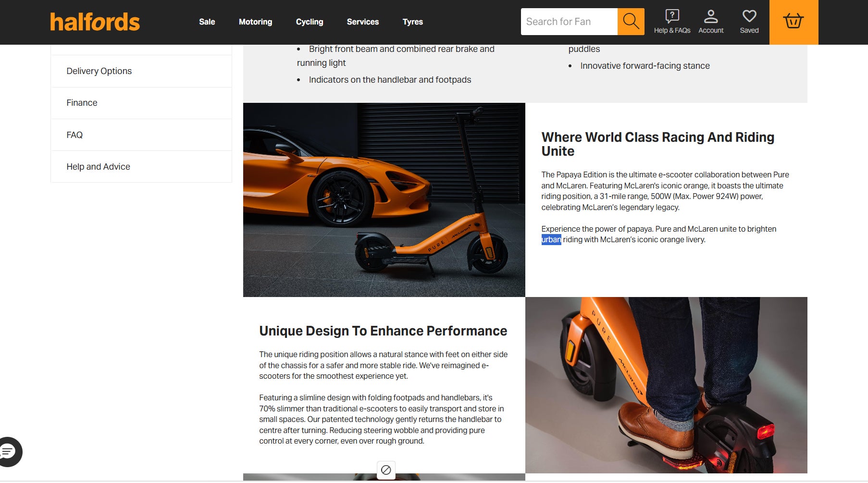
Task: Click heading Where World Class Racing And Riding Unite
Action: (657, 144)
